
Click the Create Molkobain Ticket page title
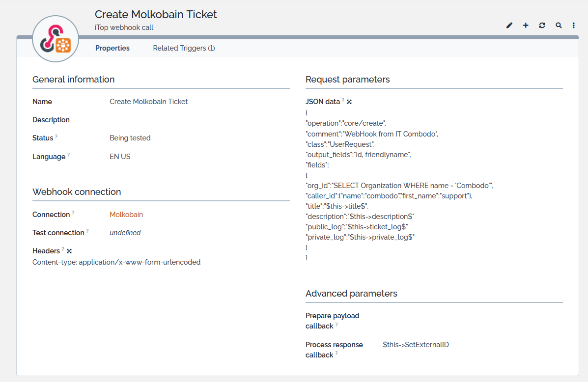click(156, 14)
